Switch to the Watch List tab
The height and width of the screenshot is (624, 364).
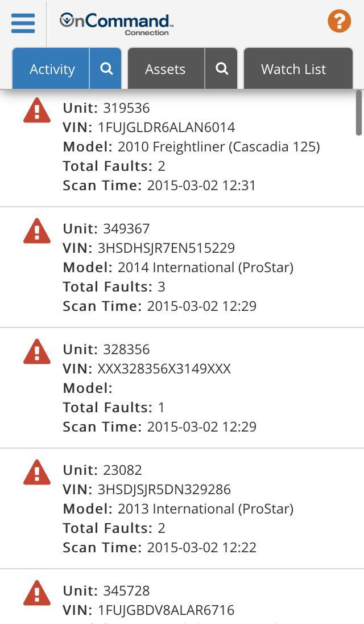click(293, 68)
